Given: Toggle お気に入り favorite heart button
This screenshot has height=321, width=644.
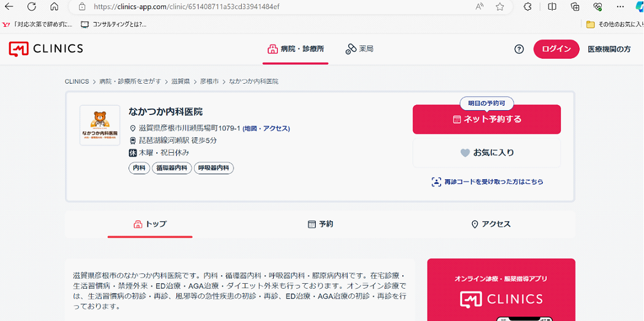Looking at the screenshot, I should coord(487,153).
